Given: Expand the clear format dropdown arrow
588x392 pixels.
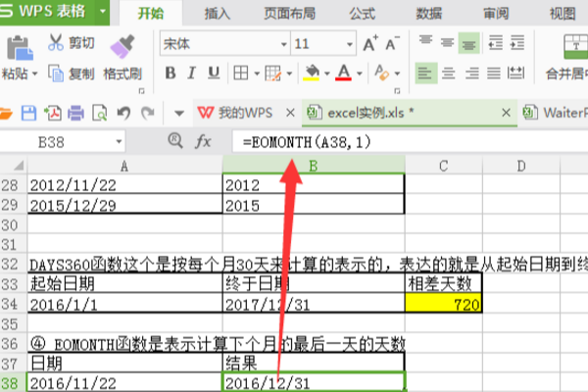Looking at the screenshot, I should pyautogui.click(x=398, y=73).
